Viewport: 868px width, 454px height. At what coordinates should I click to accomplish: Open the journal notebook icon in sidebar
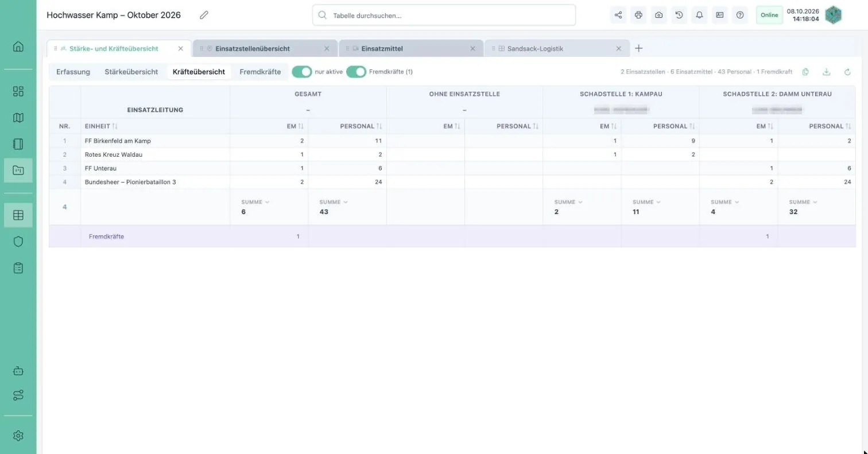[x=18, y=144]
